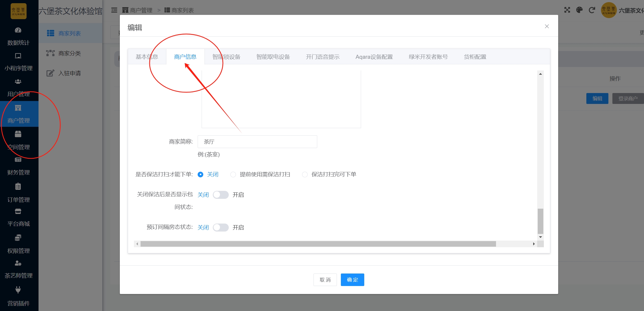Open 财务管理 in the sidebar
Screen dimensions: 644x311
(18, 172)
